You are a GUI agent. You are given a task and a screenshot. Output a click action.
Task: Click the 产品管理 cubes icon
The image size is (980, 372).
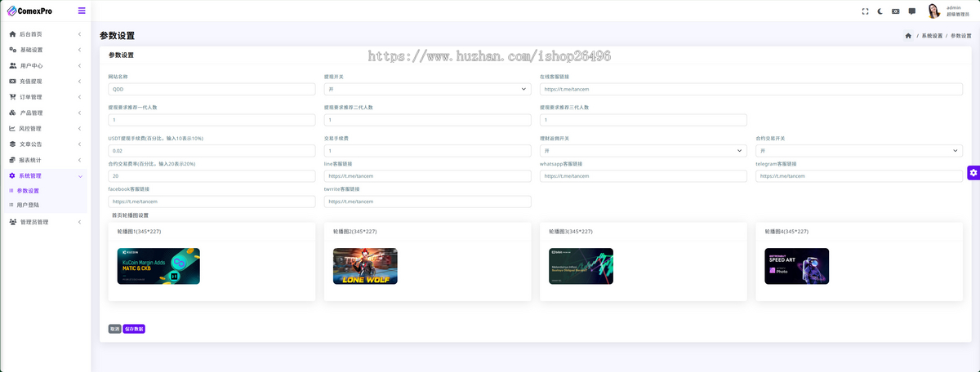tap(12, 113)
